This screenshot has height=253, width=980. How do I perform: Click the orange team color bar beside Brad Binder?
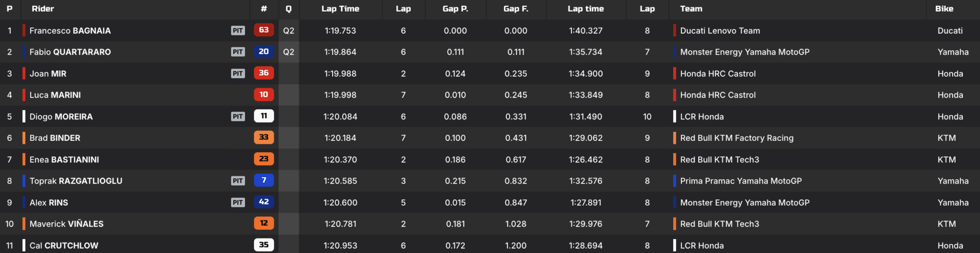point(24,138)
